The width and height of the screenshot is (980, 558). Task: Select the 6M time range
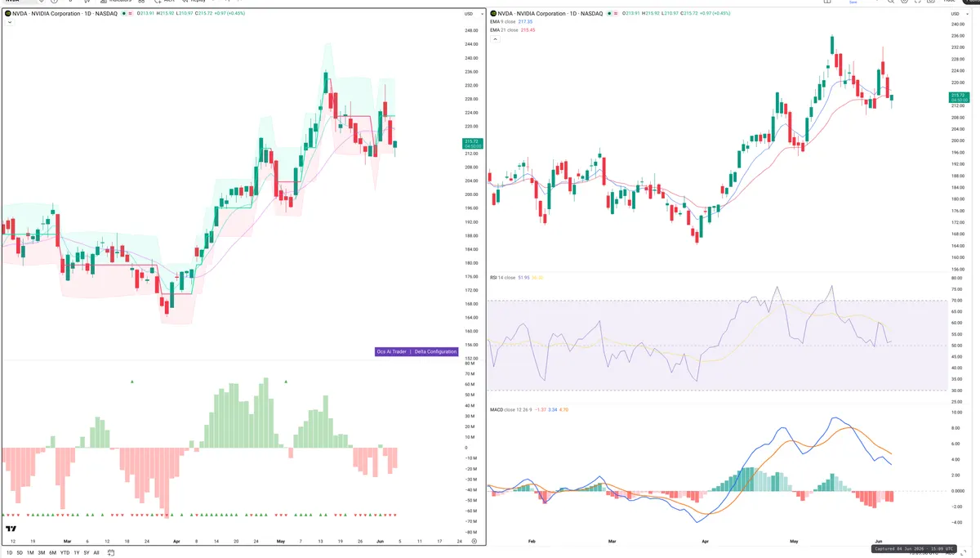click(x=52, y=552)
